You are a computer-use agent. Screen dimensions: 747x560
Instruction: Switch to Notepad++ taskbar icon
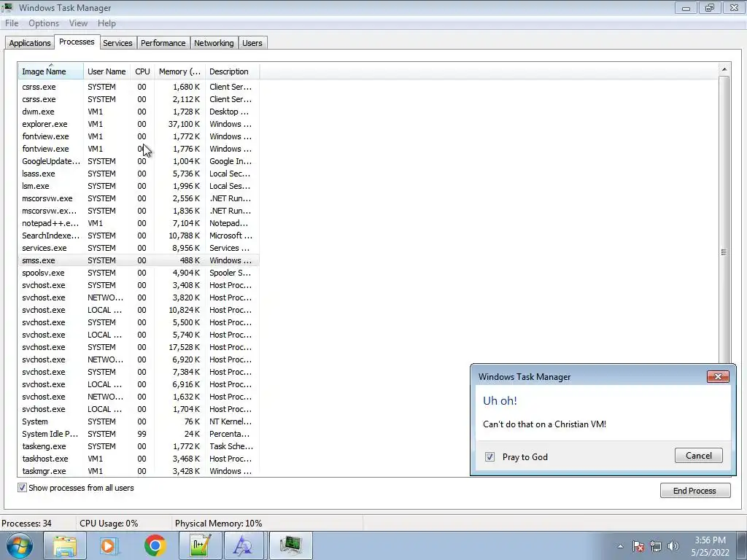click(199, 545)
